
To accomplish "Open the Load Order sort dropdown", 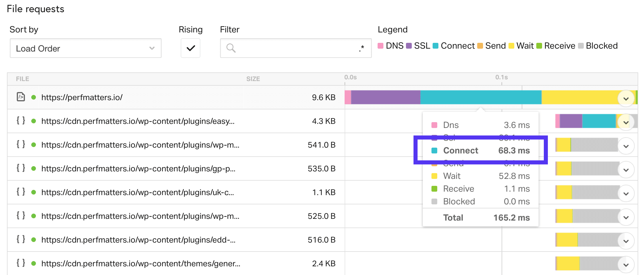I will click(85, 48).
